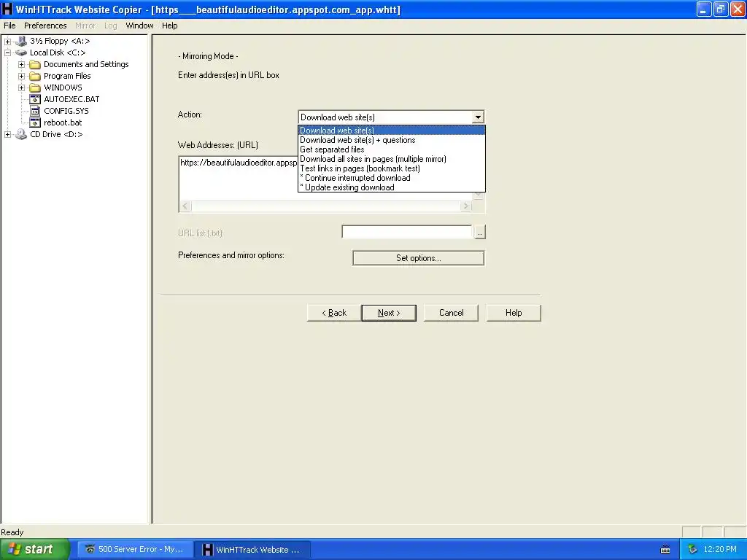
Task: Click the URL list browse '..' button
Action: 480,233
